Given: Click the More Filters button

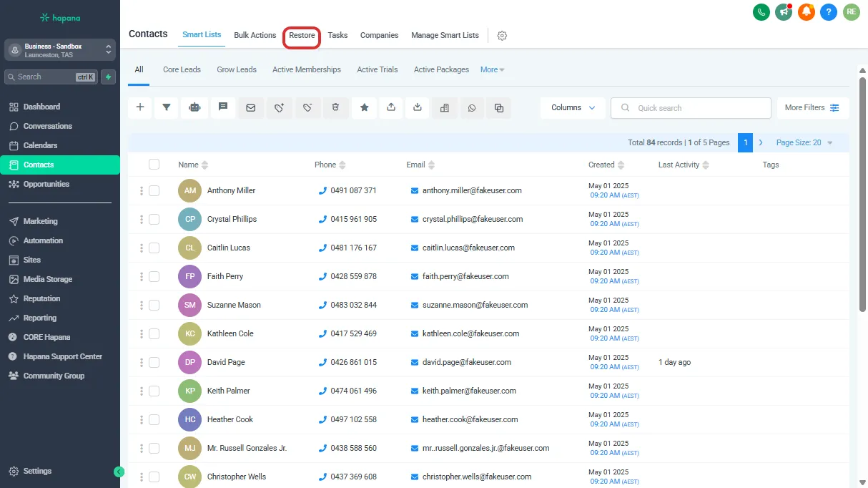Looking at the screenshot, I should pyautogui.click(x=812, y=107).
